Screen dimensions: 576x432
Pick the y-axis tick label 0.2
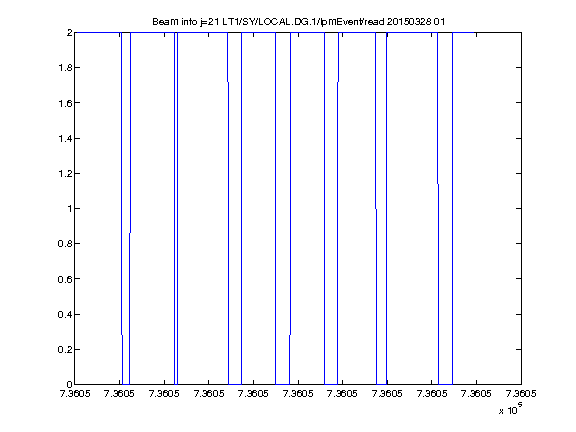(x=65, y=349)
